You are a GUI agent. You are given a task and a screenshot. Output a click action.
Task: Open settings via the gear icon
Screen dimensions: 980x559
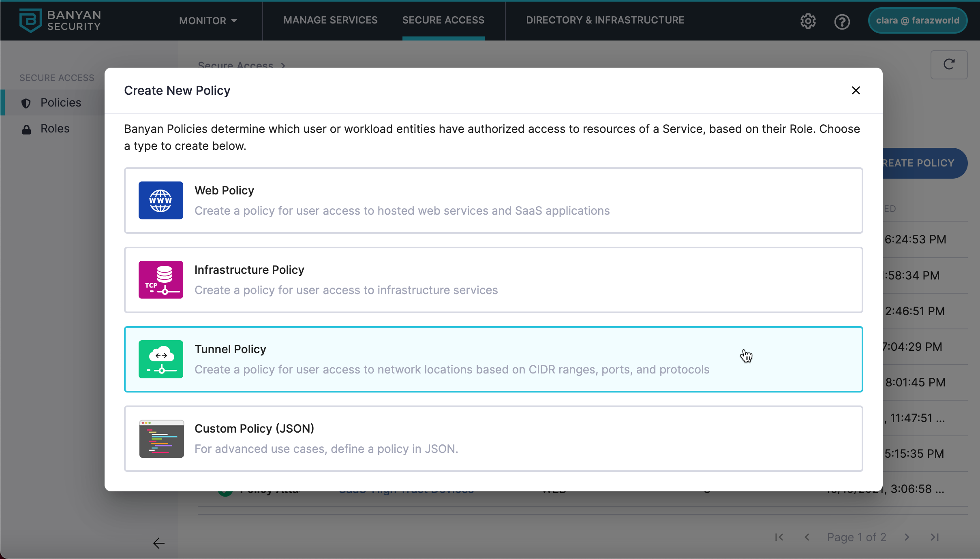pyautogui.click(x=808, y=21)
